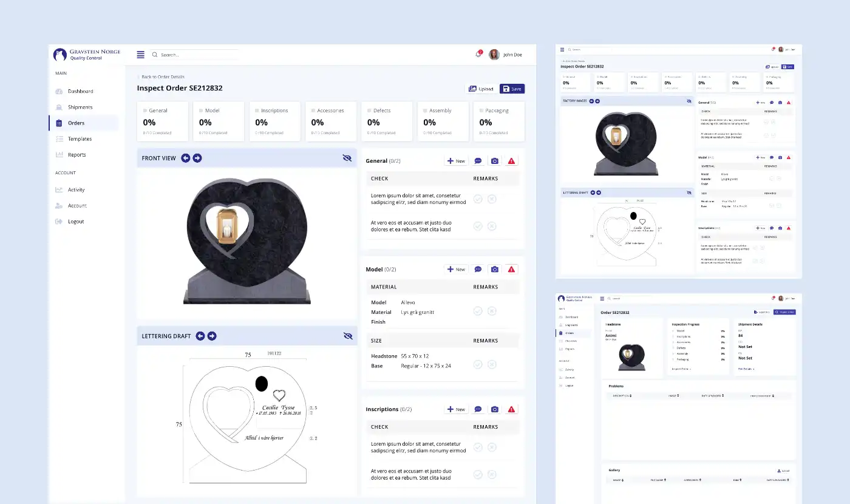Go to next image in Front View
The height and width of the screenshot is (504, 850).
(197, 158)
